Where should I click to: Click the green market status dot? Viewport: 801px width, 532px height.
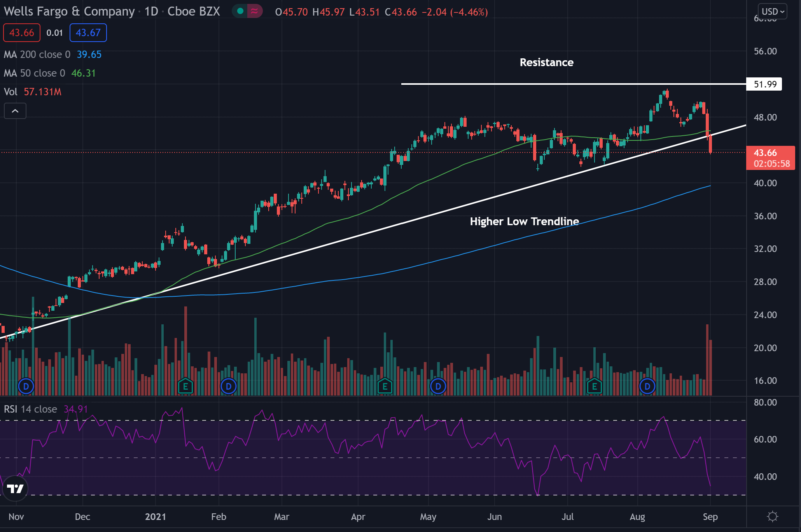[240, 11]
